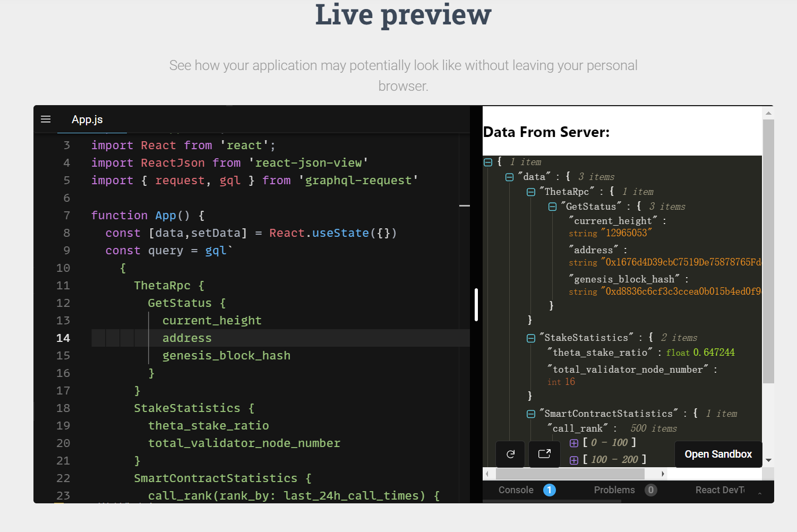The width and height of the screenshot is (797, 532).
Task: Click the "total_validator_node_number" key
Action: point(628,370)
